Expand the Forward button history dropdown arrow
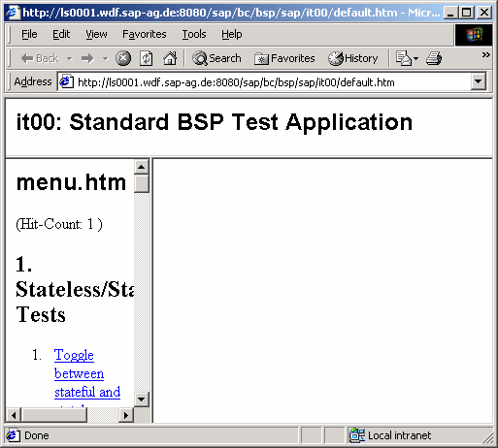This screenshot has width=498, height=448. [x=105, y=59]
